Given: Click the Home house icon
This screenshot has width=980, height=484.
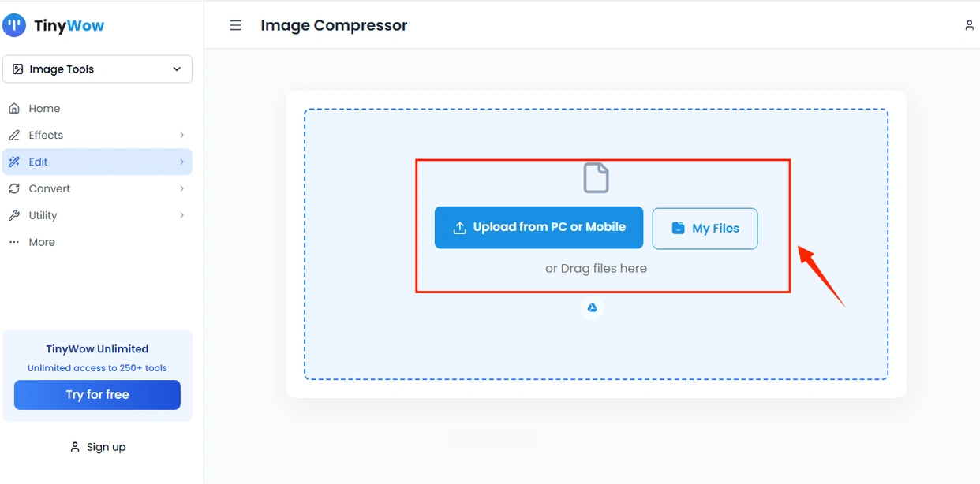Looking at the screenshot, I should click(x=14, y=109).
